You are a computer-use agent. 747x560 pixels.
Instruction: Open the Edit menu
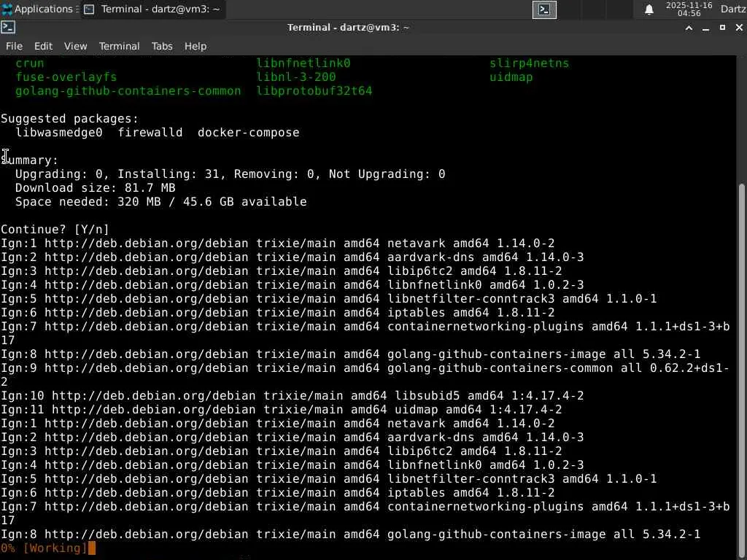pos(43,46)
